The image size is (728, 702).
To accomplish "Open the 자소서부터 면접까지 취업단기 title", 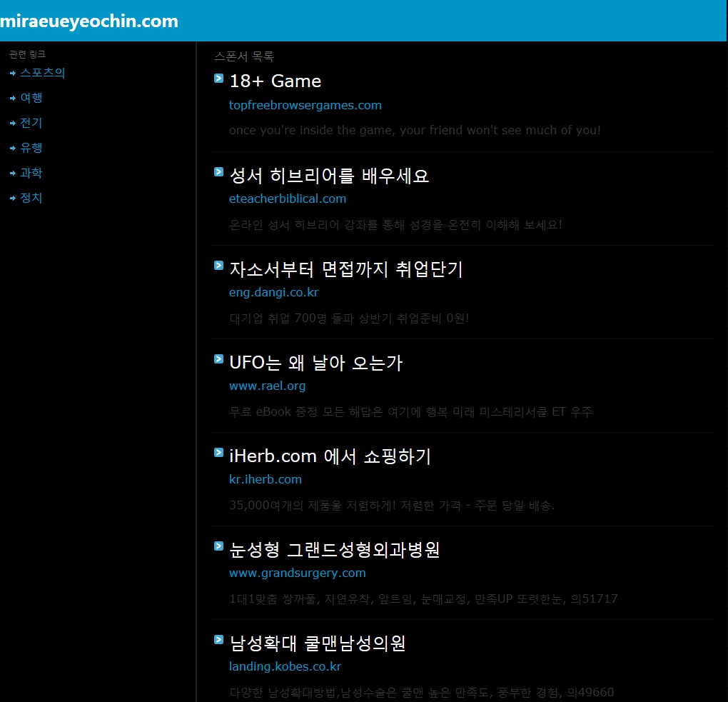I will click(346, 269).
